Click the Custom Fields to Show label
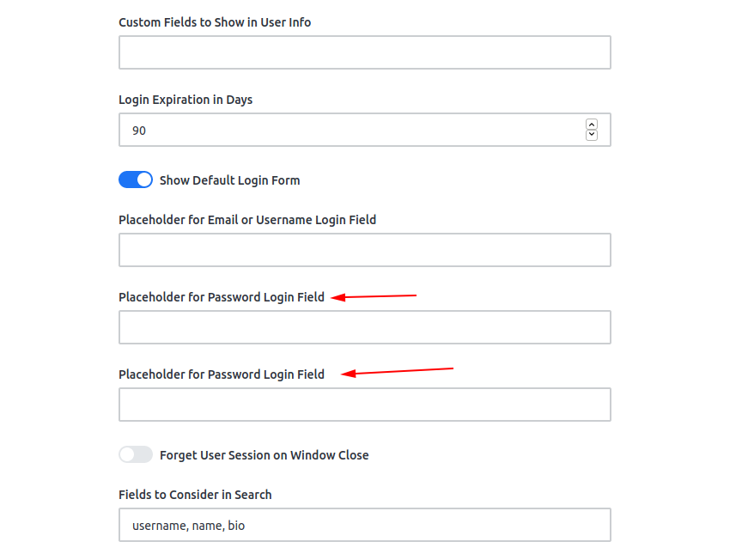Image resolution: width=748 pixels, height=560 pixels. pyautogui.click(x=216, y=21)
